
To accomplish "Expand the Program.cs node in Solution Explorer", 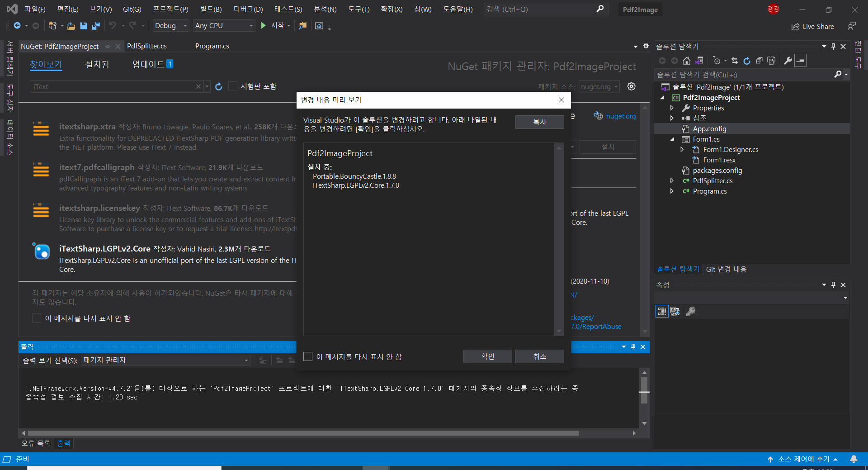I will [x=672, y=191].
